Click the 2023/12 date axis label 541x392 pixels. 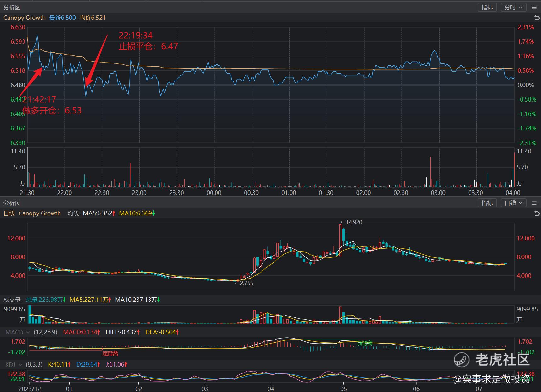(x=30, y=389)
